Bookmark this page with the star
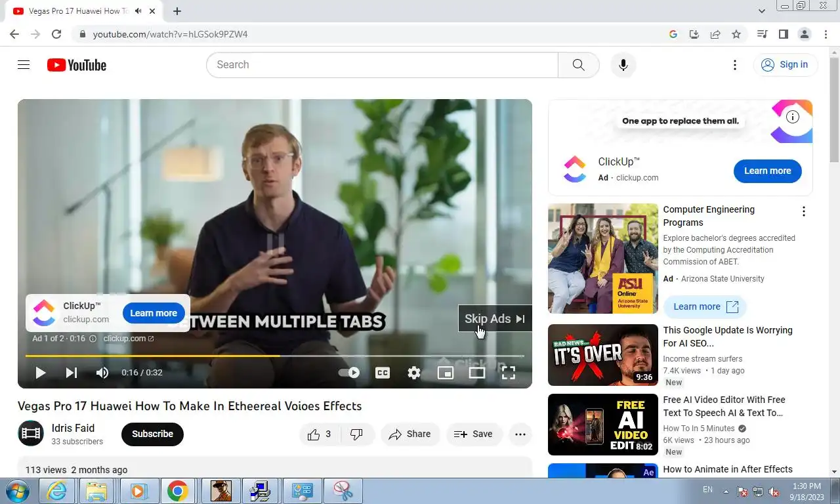Screen dimensions: 840x504 click(x=736, y=34)
